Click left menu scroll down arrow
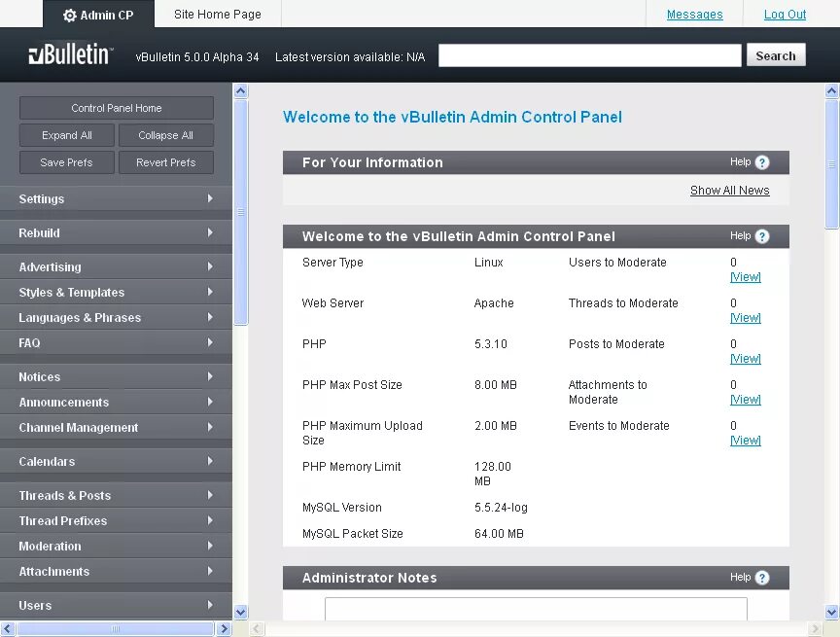The image size is (840, 637). click(240, 612)
